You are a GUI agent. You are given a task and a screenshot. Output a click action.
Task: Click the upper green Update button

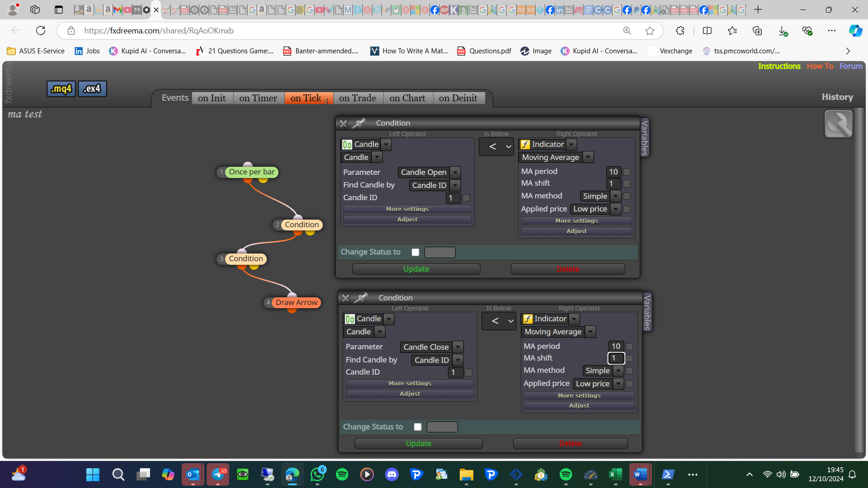click(x=416, y=269)
